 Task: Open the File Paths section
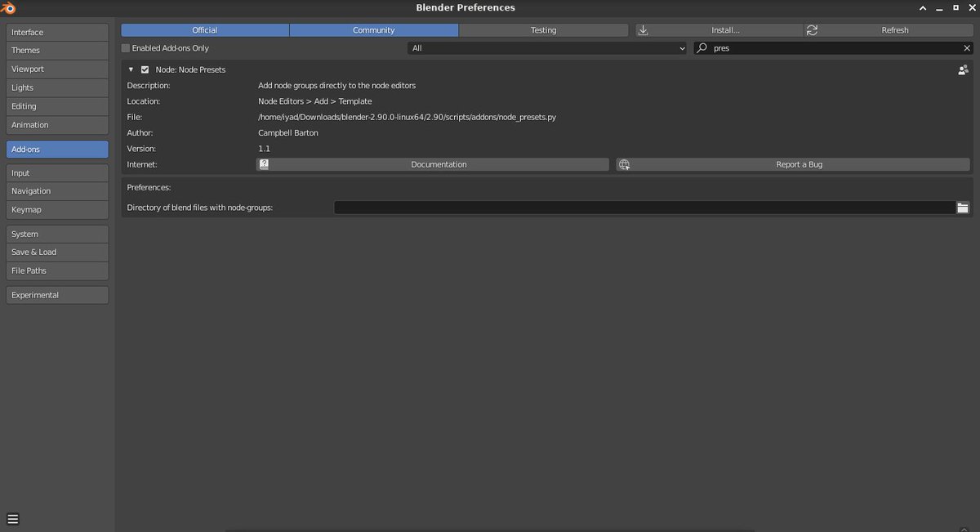(57, 270)
